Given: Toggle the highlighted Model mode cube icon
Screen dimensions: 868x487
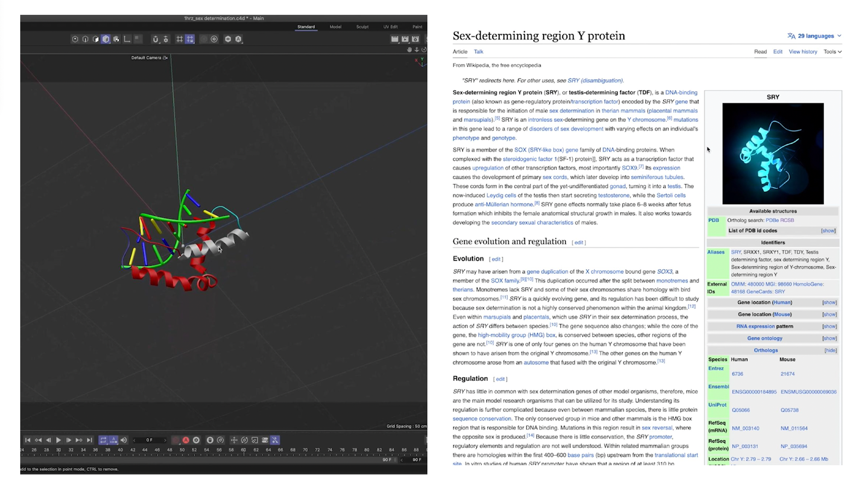Looking at the screenshot, I should (x=106, y=39).
